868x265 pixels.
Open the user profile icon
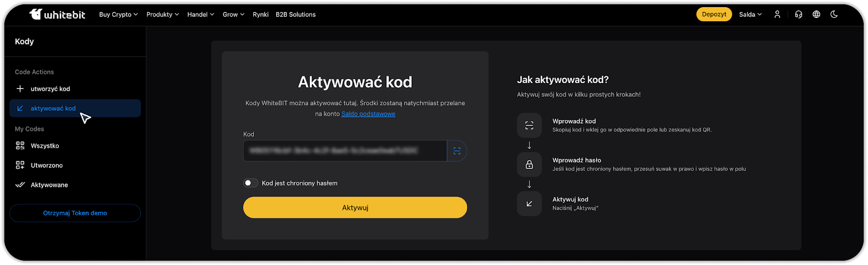pos(777,15)
